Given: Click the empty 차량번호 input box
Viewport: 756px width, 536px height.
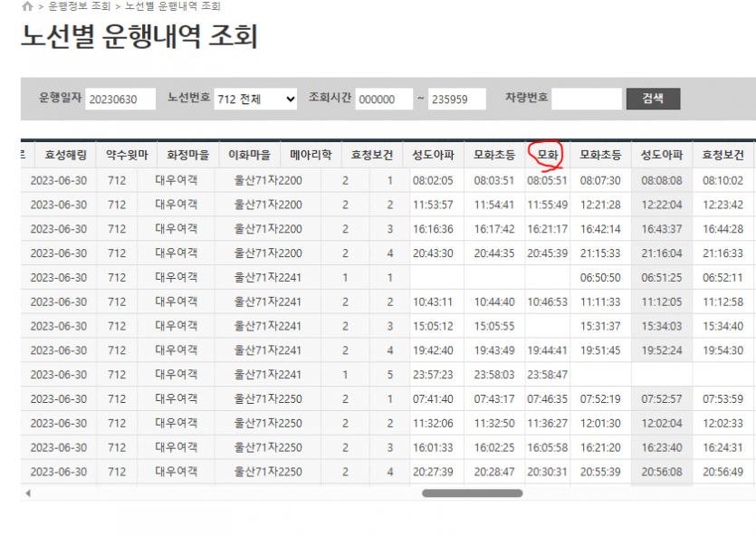Looking at the screenshot, I should coord(587,99).
